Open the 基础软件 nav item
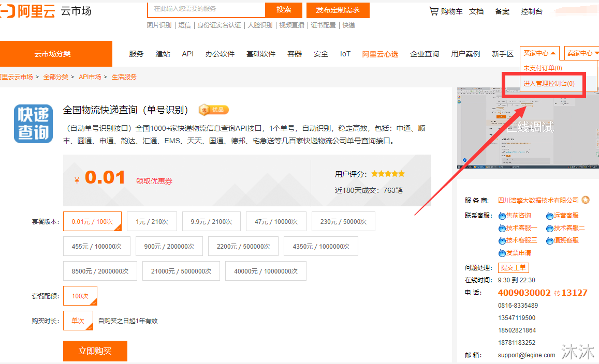 click(x=260, y=54)
